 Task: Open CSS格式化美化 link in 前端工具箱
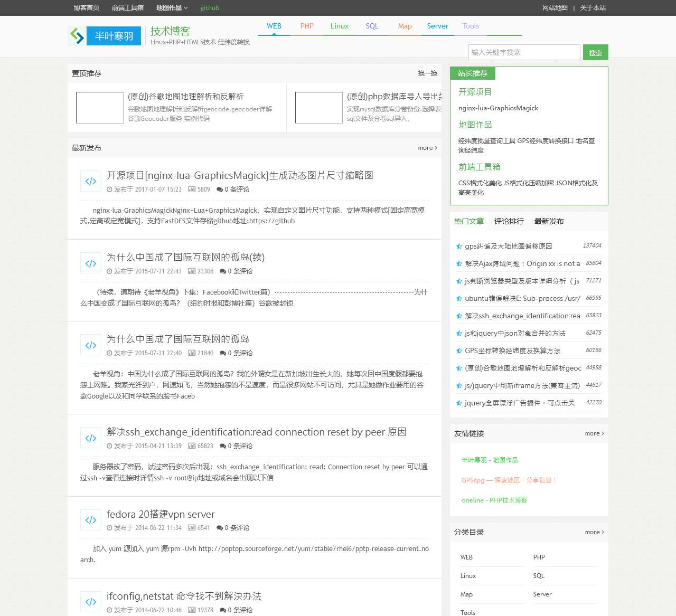pyautogui.click(x=480, y=183)
